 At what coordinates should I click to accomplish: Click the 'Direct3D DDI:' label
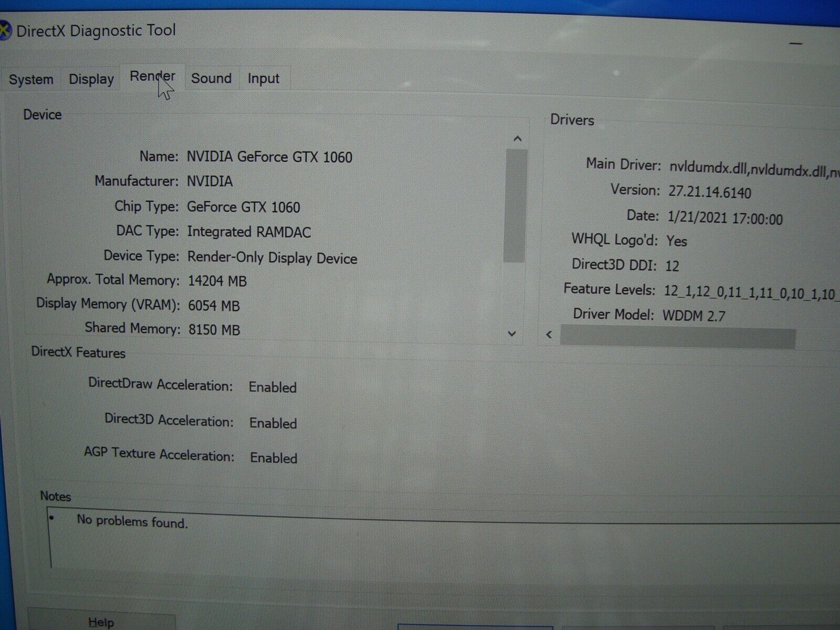point(614,264)
